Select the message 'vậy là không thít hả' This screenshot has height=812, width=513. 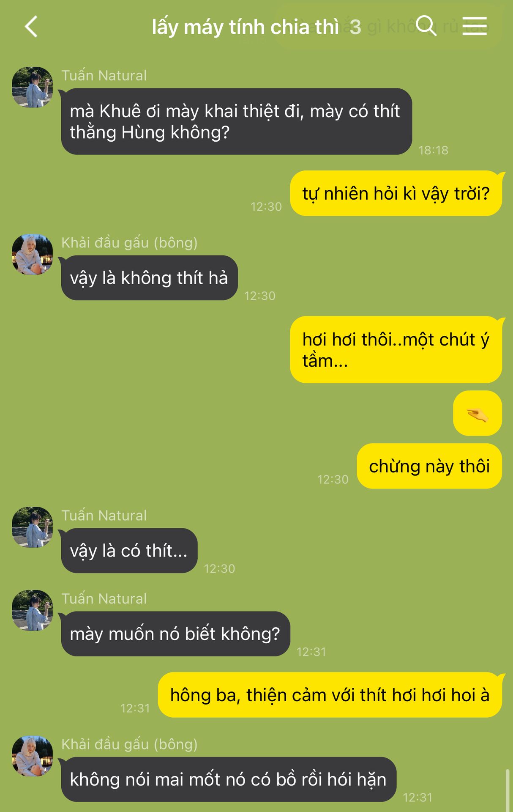click(150, 278)
